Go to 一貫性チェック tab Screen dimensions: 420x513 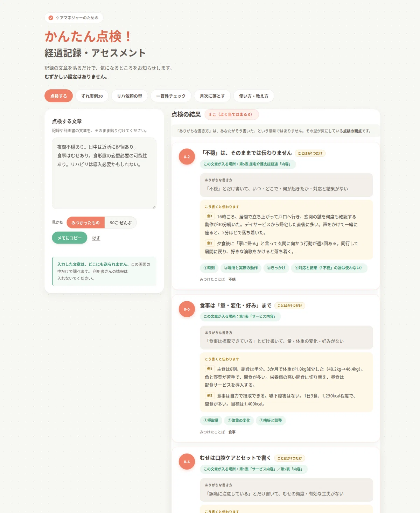click(x=171, y=96)
